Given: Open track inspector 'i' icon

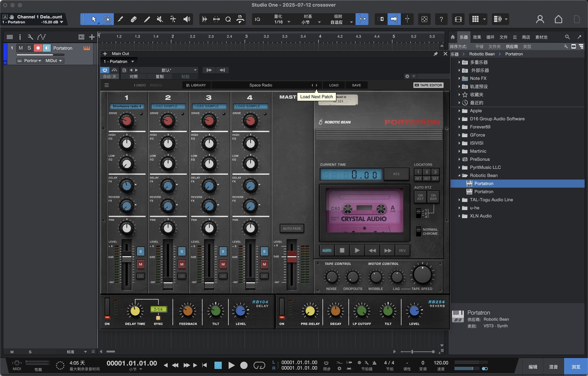Looking at the screenshot, I should pos(20,37).
